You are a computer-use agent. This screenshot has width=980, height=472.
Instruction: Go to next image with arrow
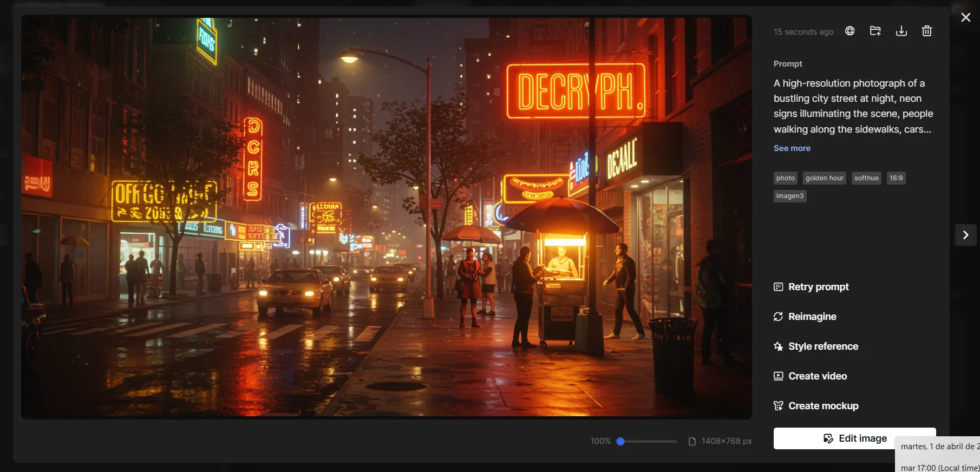(965, 235)
